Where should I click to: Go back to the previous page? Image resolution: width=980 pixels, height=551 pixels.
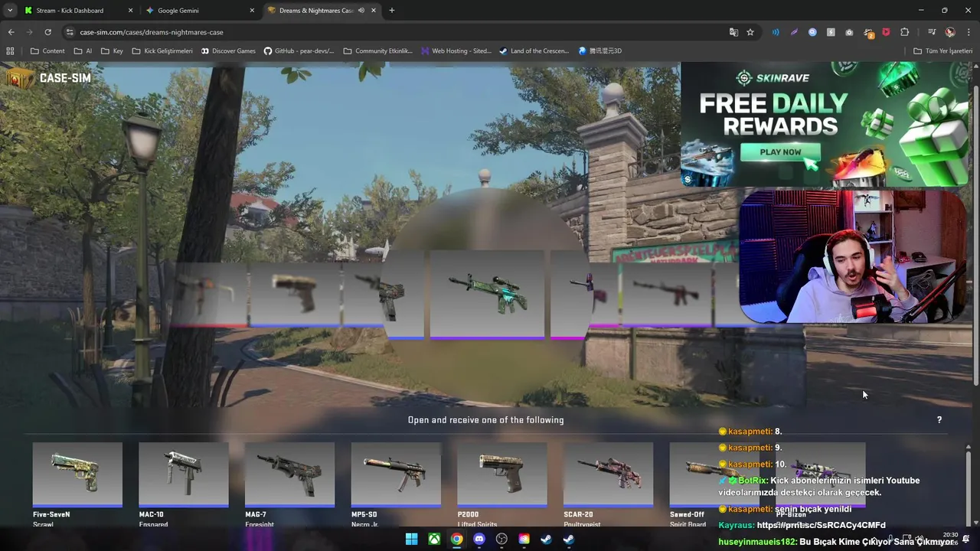[x=11, y=32]
